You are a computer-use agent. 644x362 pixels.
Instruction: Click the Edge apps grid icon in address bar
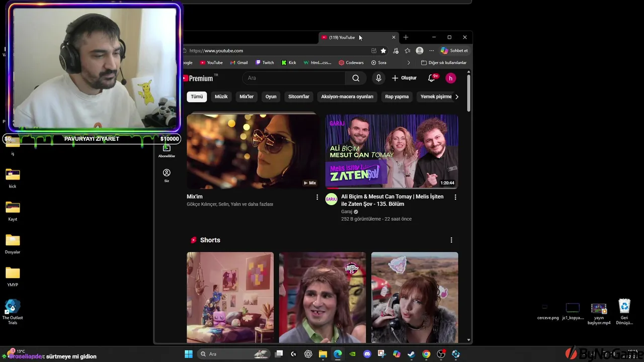pos(374,50)
